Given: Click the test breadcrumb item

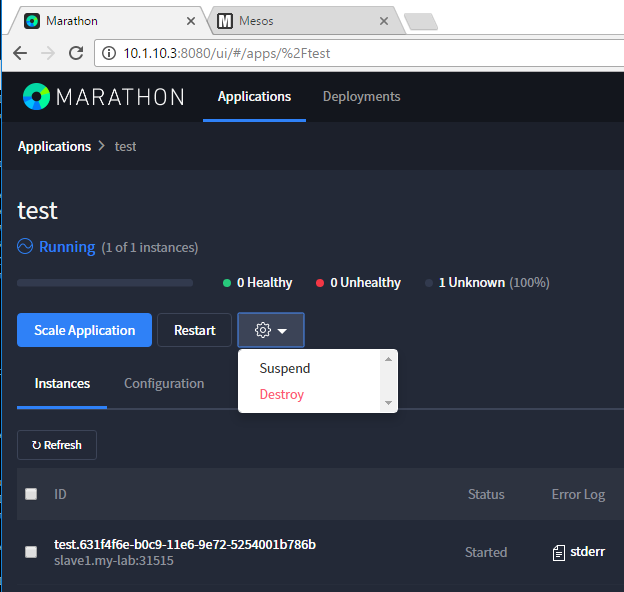Looking at the screenshot, I should pyautogui.click(x=125, y=146).
